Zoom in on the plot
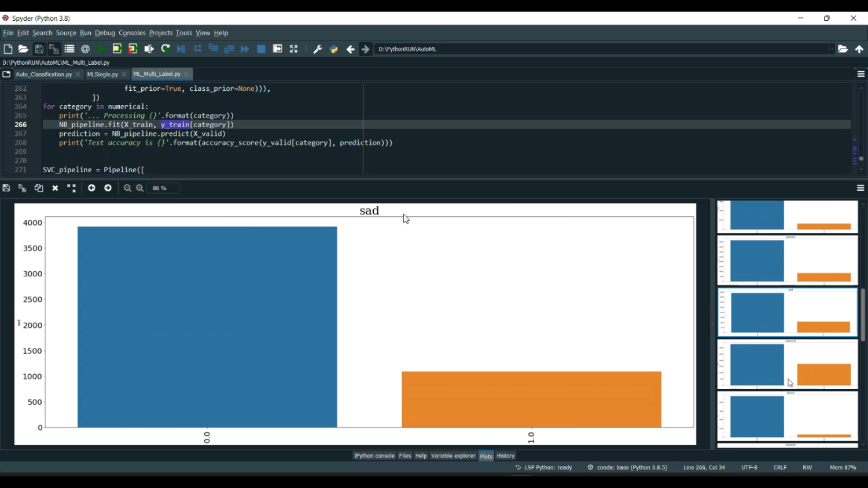 coord(140,188)
